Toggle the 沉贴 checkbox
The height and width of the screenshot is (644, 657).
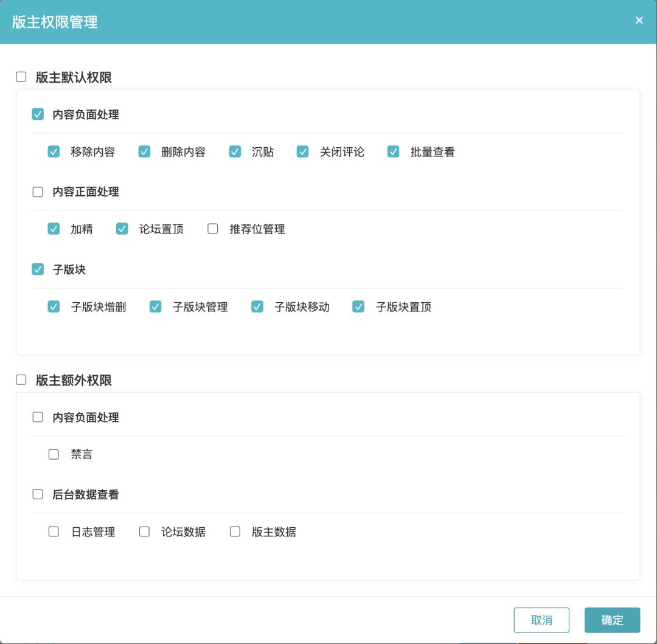[x=235, y=151]
